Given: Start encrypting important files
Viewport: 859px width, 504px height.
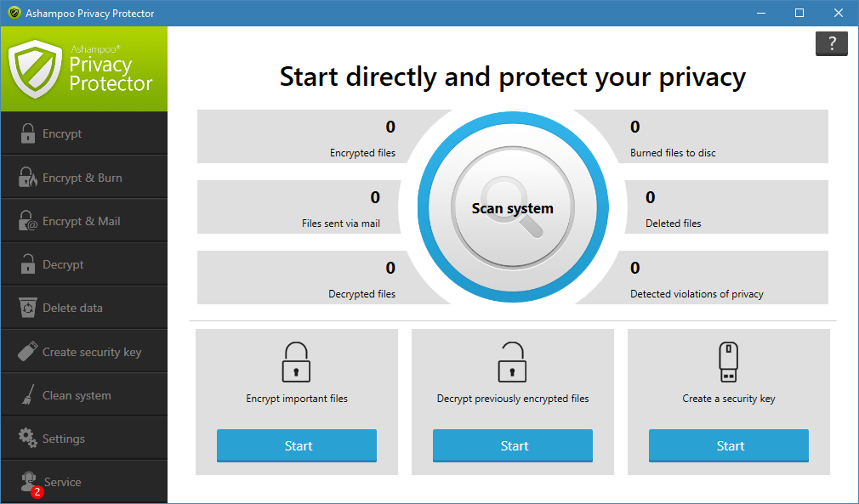Looking at the screenshot, I should point(296,445).
